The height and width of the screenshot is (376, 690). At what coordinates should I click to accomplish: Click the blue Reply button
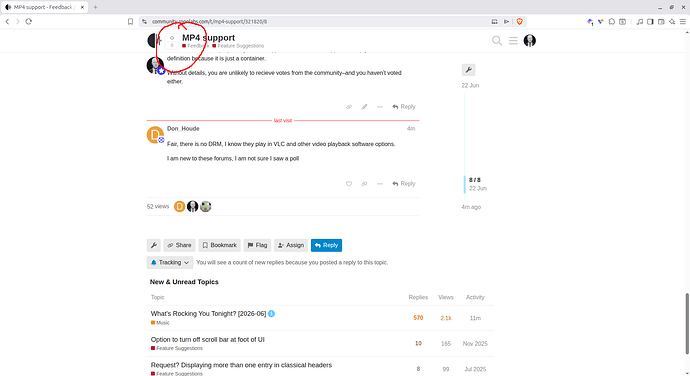coord(327,245)
